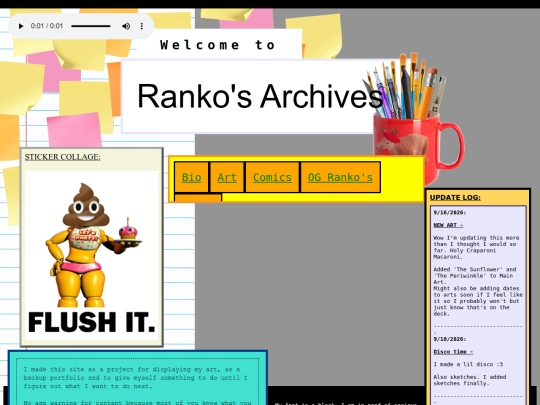Click the NEW ART - log heading

pos(448,225)
